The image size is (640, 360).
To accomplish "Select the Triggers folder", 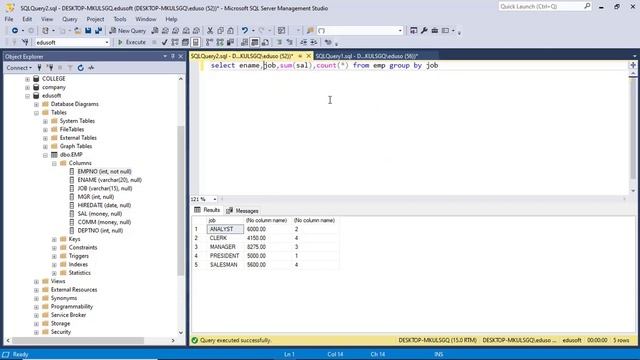I will (78, 256).
